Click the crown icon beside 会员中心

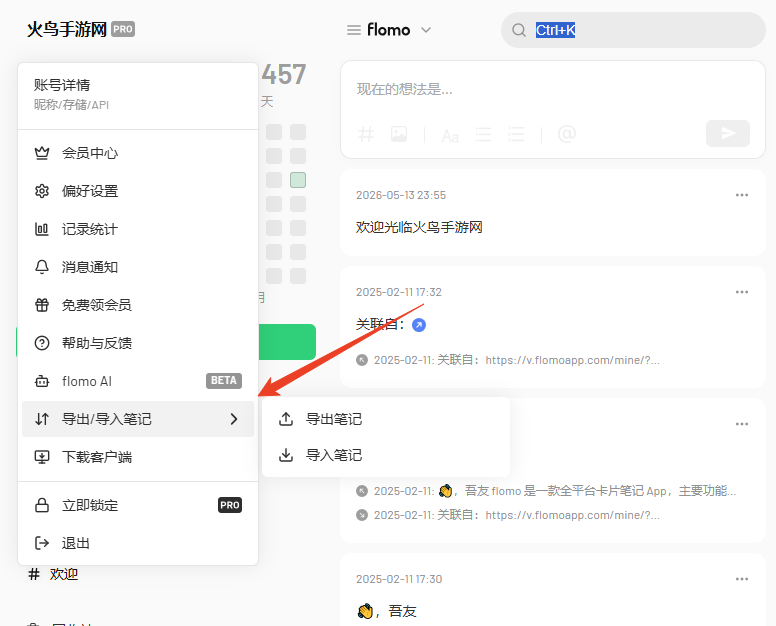point(42,153)
